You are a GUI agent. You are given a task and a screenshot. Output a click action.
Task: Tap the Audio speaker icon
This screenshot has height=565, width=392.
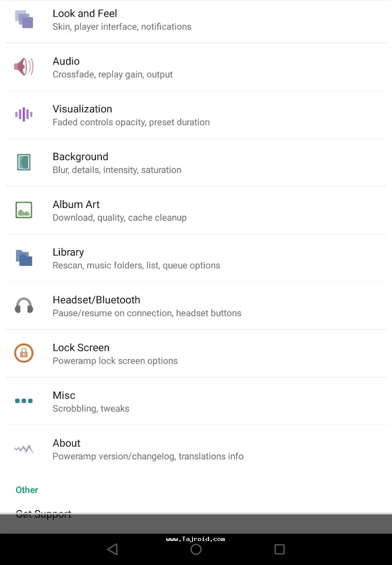click(24, 67)
